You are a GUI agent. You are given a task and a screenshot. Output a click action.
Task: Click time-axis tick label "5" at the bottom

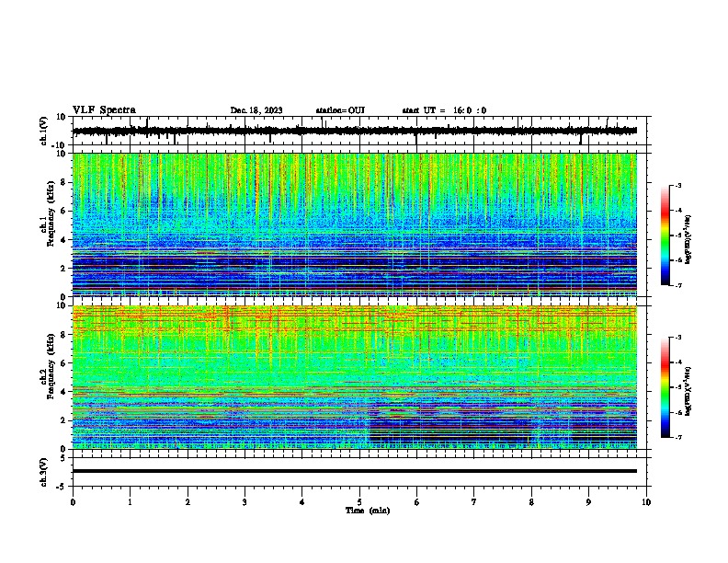359,502
